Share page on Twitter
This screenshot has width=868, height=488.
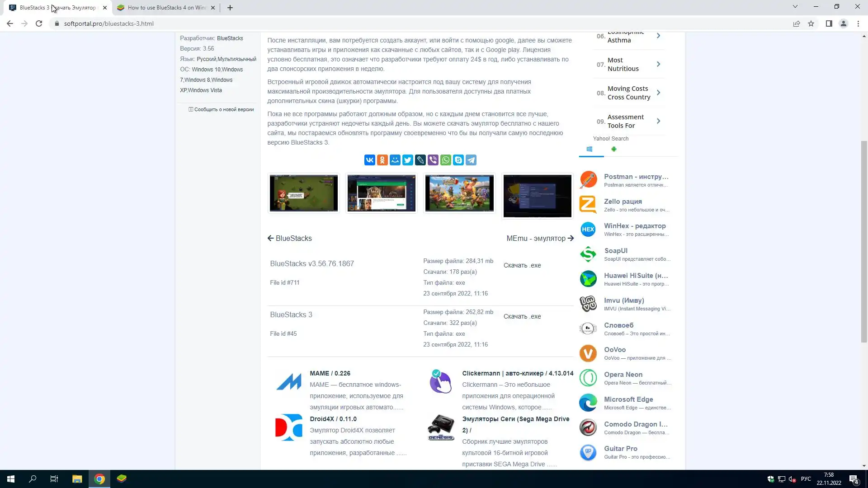407,160
